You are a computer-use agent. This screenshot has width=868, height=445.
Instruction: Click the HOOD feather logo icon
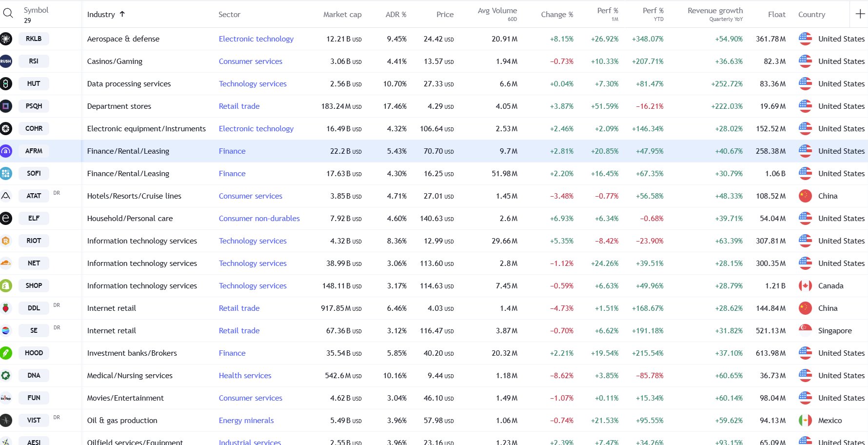point(6,353)
